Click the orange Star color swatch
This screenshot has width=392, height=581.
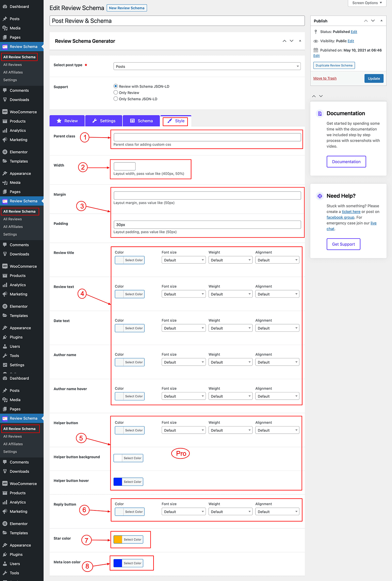pos(118,539)
